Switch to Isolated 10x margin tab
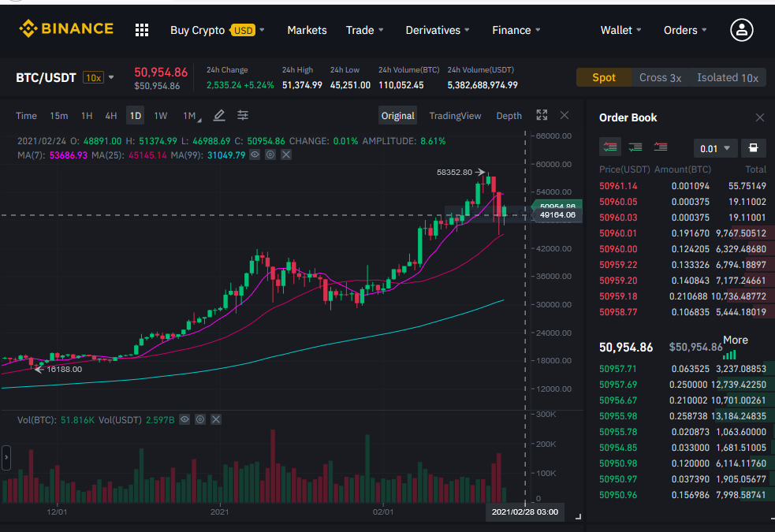The image size is (775, 532). coord(728,77)
